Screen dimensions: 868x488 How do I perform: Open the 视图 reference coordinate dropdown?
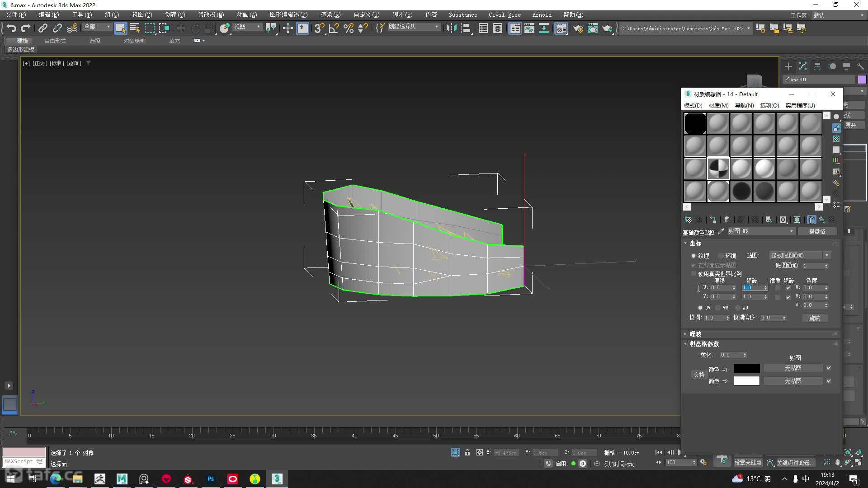pos(247,27)
